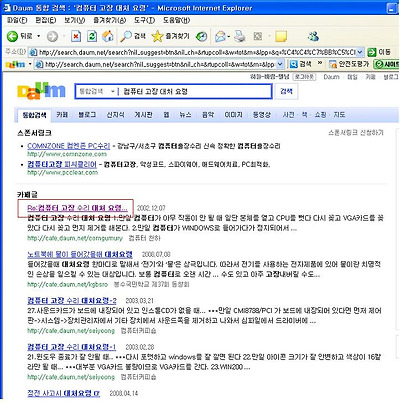
Task: Open the 파일(F) menu
Action: [x=17, y=20]
